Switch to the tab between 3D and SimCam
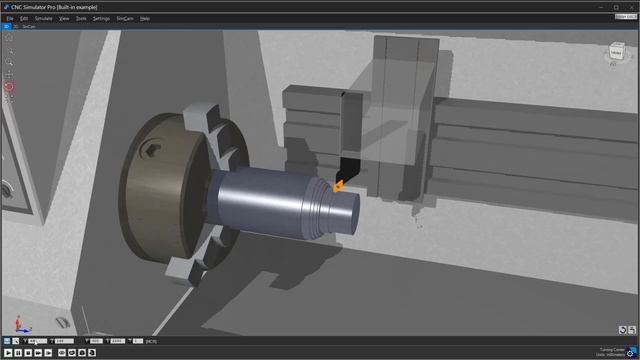Viewport: 640px width, 360px height. click(x=16, y=27)
